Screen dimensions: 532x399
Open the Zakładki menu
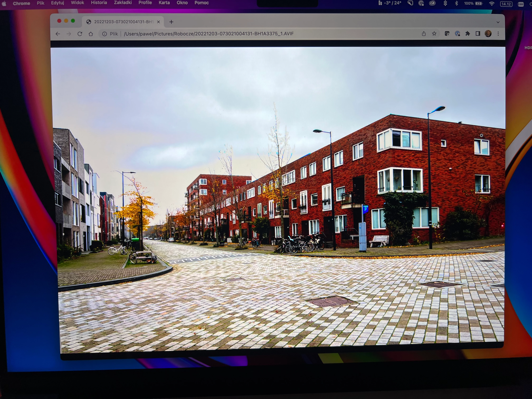(x=123, y=3)
